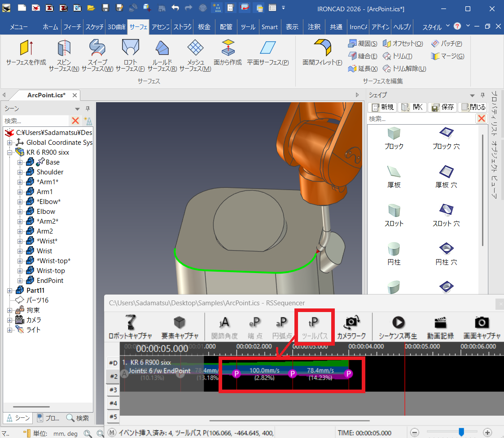Click 開く in the シェイプ catalog panel

(x=412, y=107)
